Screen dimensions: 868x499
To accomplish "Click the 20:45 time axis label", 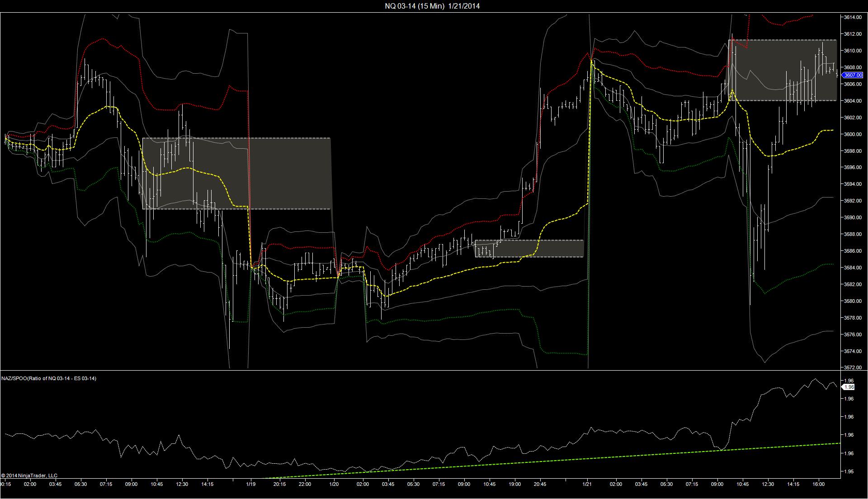I will point(540,484).
